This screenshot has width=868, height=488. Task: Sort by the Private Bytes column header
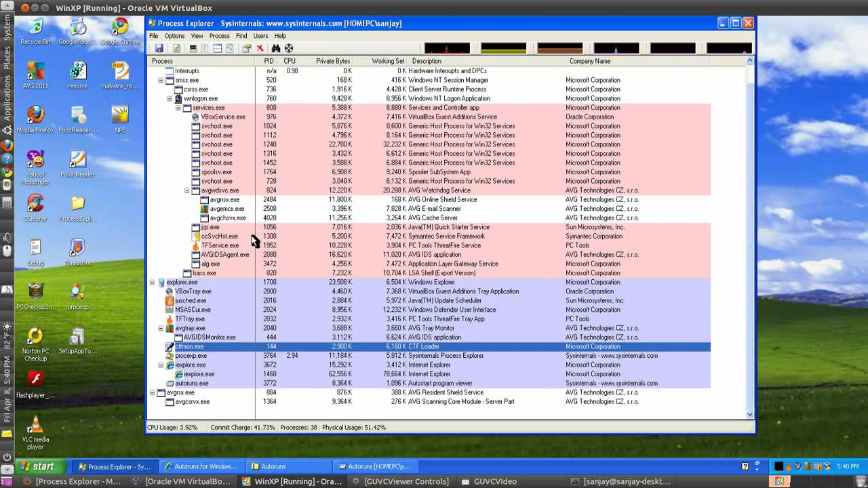[x=327, y=61]
